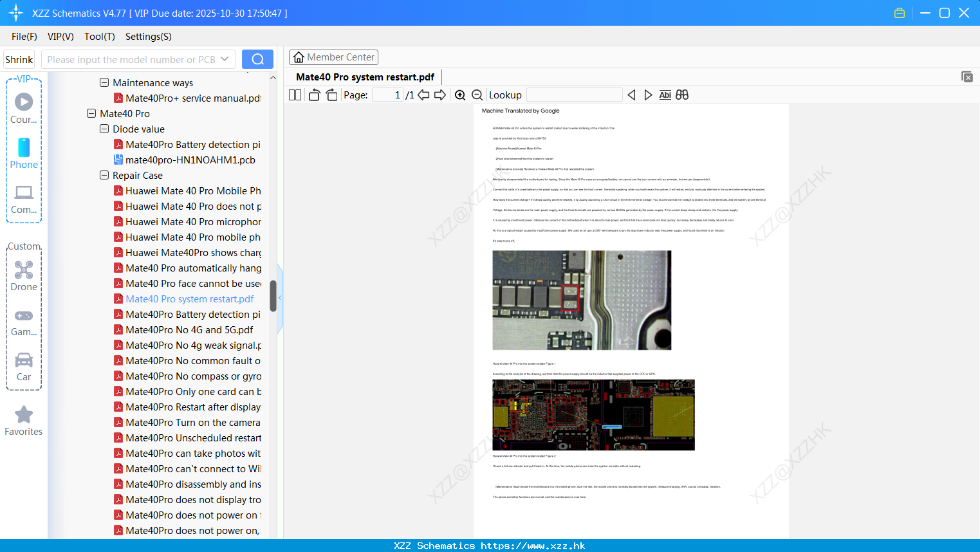Click the page number field

pos(387,95)
